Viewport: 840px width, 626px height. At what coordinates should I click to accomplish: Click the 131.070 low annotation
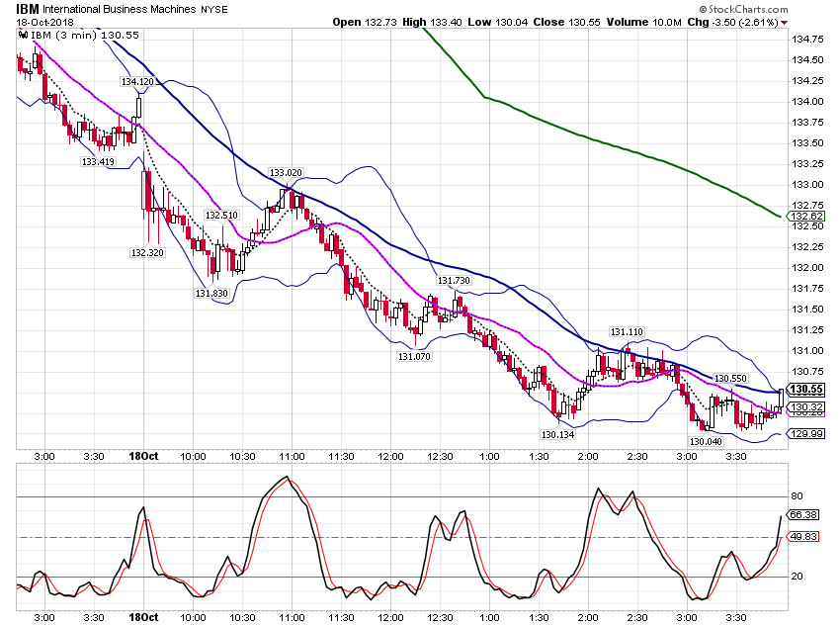(414, 356)
